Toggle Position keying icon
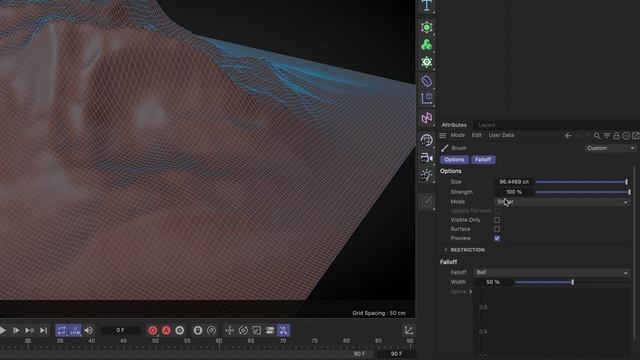 [x=229, y=330]
